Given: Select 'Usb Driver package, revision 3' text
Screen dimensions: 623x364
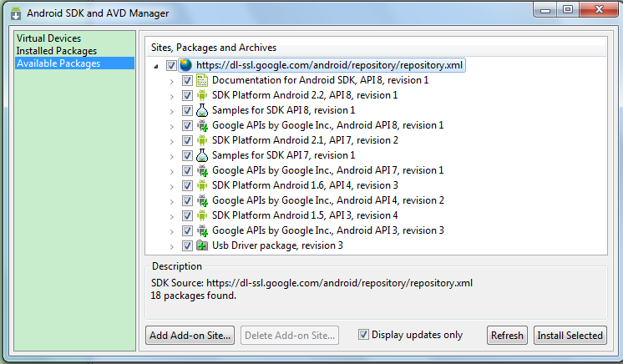Looking at the screenshot, I should coord(277,245).
